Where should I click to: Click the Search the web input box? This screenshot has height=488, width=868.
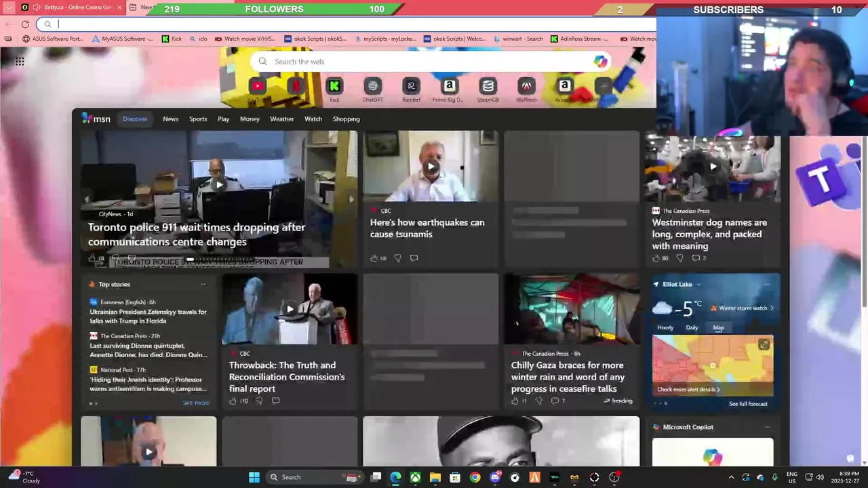click(x=431, y=62)
